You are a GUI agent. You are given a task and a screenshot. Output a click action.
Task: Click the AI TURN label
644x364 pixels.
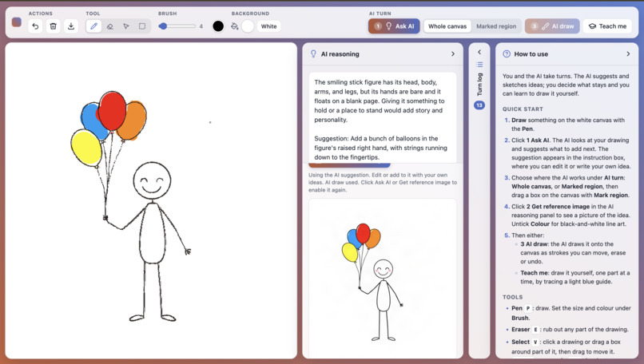[380, 14]
